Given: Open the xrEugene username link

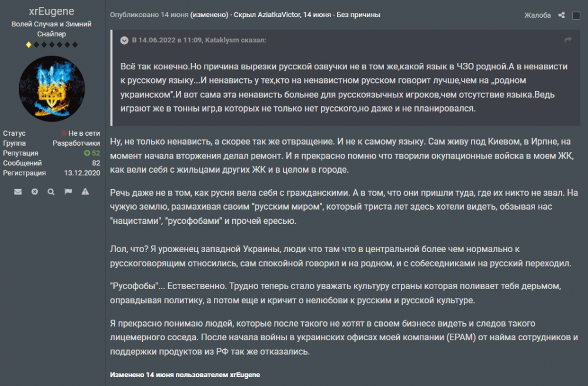Looking at the screenshot, I should pyautogui.click(x=51, y=12).
